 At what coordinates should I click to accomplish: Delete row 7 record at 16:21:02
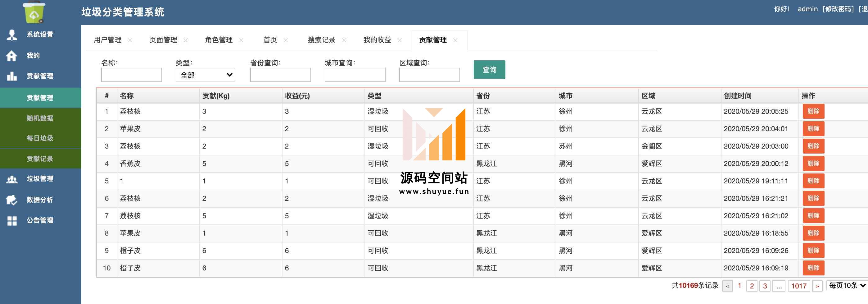click(x=813, y=216)
